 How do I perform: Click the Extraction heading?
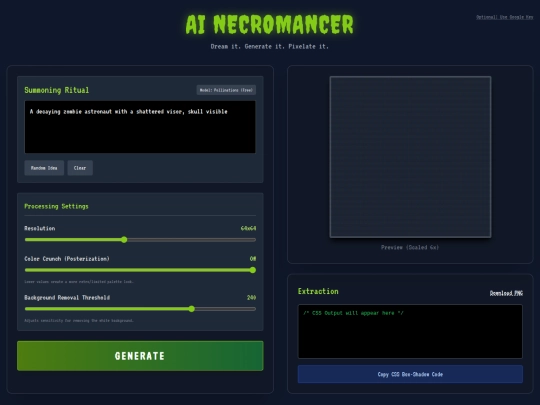(318, 291)
